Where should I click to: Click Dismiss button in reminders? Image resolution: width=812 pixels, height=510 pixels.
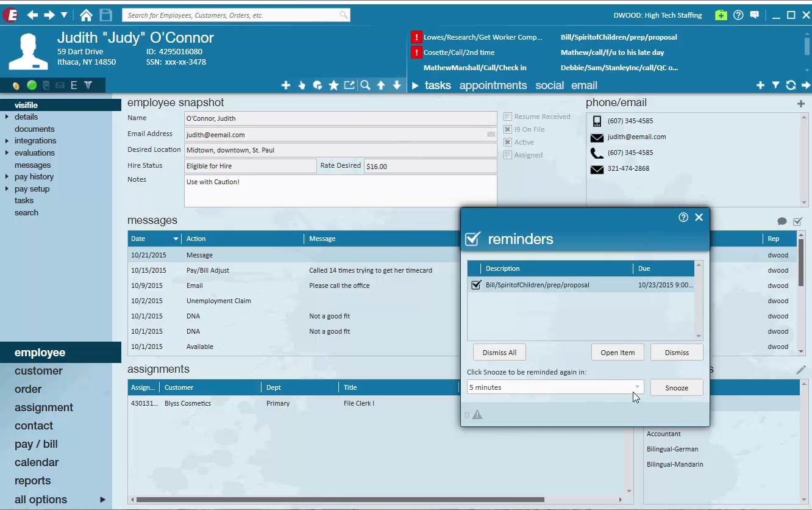677,353
